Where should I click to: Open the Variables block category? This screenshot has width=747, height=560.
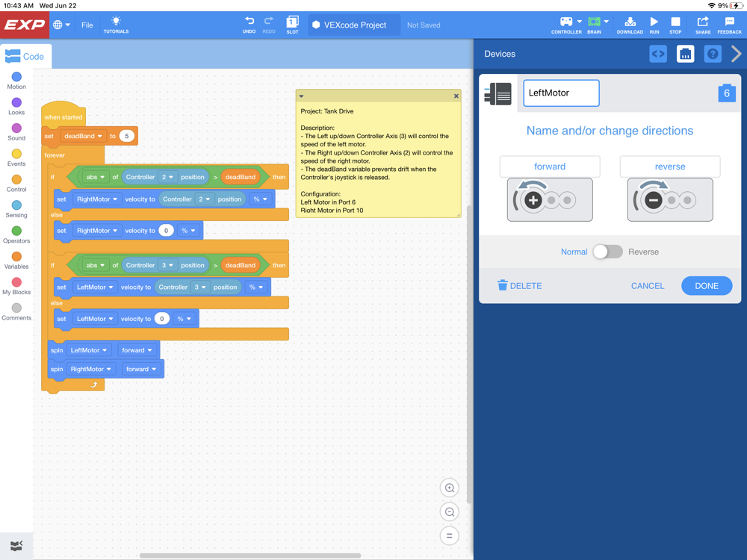(16, 261)
